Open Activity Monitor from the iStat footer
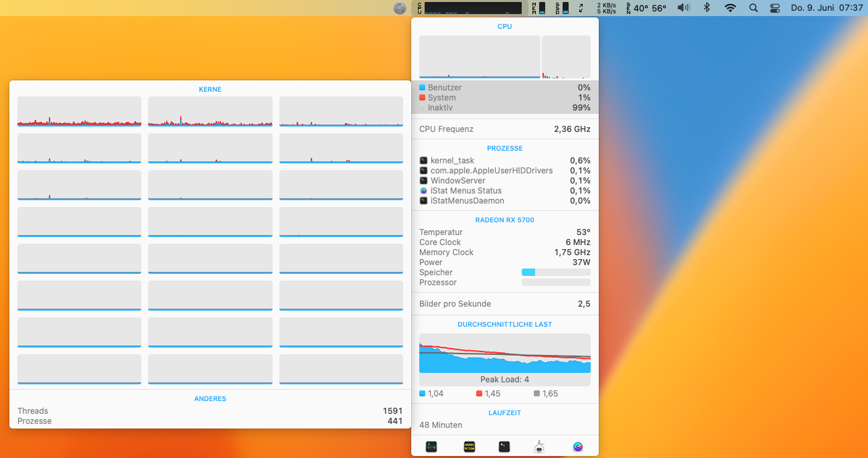Image resolution: width=868 pixels, height=458 pixels. (x=431, y=447)
